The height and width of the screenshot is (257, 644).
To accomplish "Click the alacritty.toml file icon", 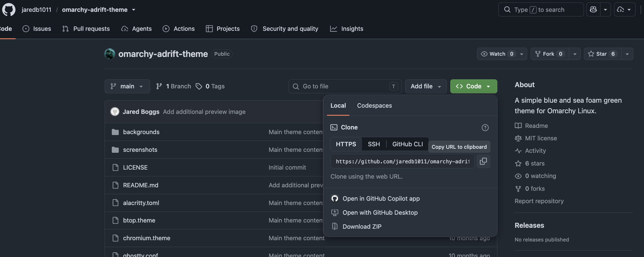I will click(115, 203).
